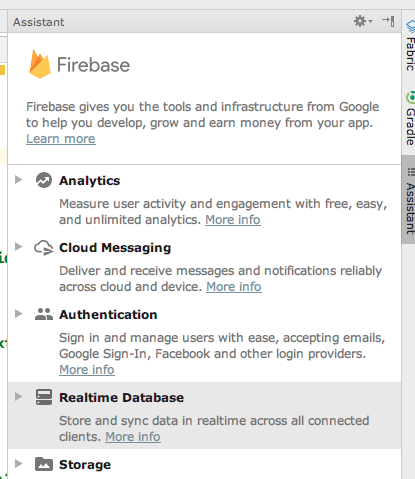Image resolution: width=415 pixels, height=479 pixels.
Task: Click the Analytics chart icon
Action: pos(44,180)
